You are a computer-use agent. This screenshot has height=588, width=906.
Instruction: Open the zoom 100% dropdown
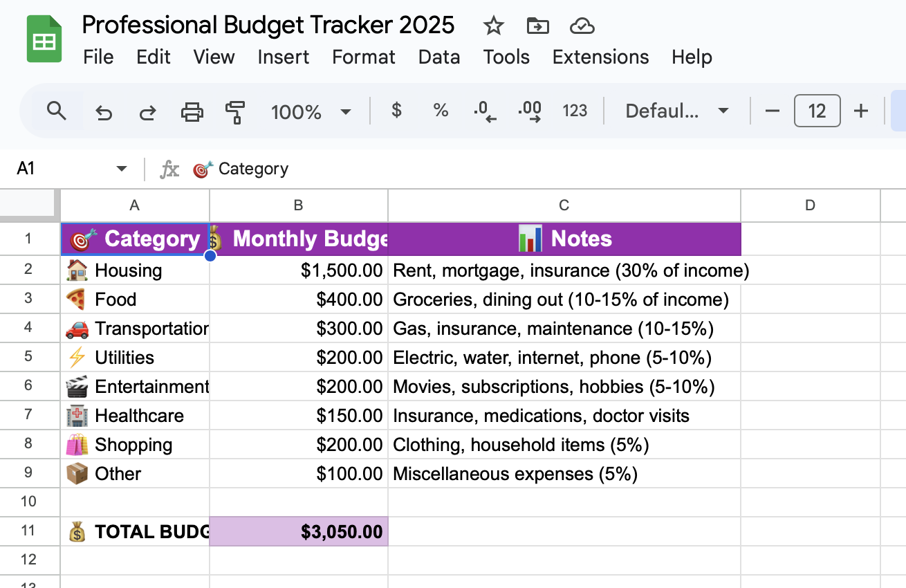click(x=311, y=111)
